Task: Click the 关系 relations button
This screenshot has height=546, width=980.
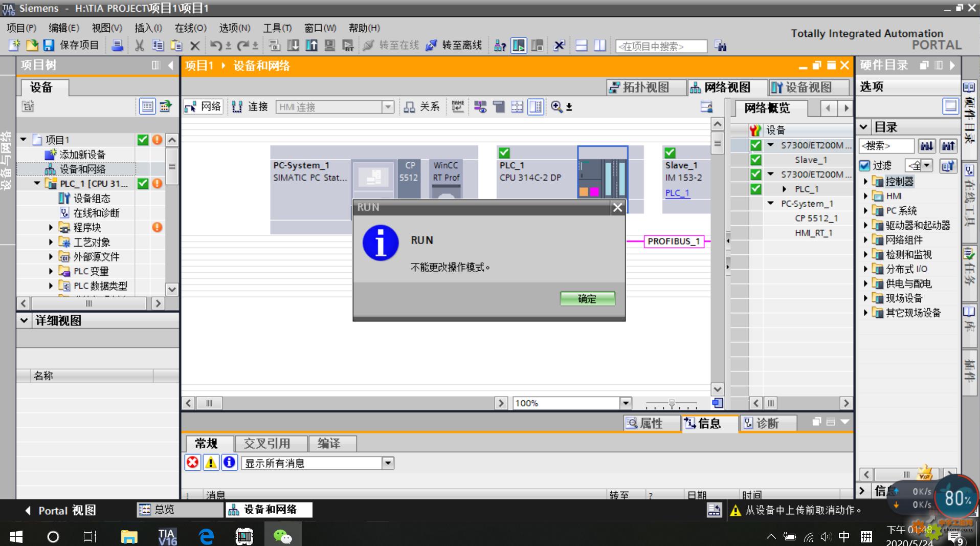Action: (x=422, y=106)
